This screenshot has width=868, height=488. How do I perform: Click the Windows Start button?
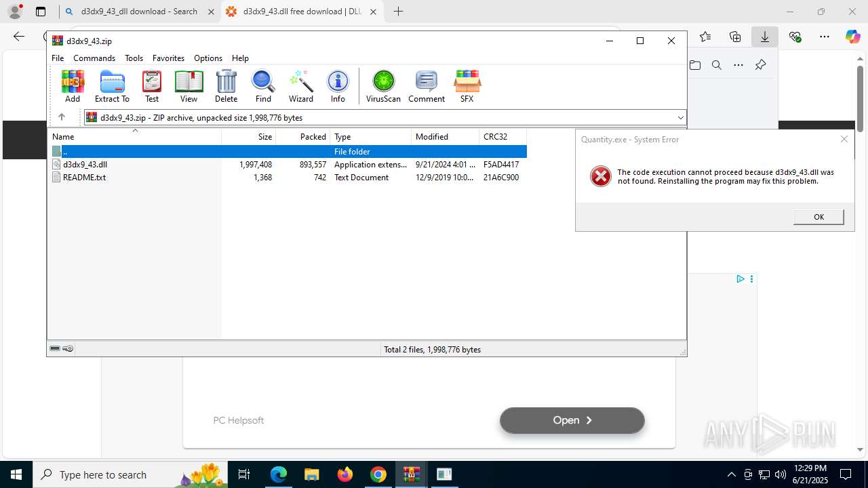click(16, 474)
